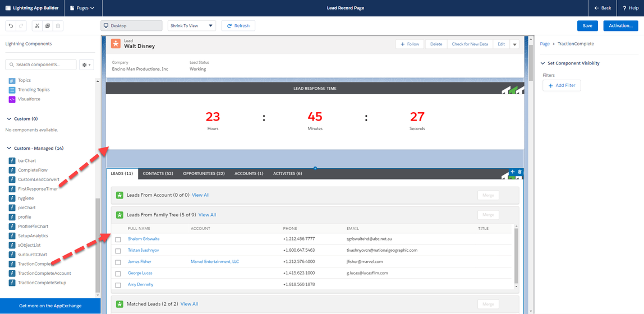Click the Undo arrow icon
This screenshot has width=644, height=314.
(x=11, y=26)
